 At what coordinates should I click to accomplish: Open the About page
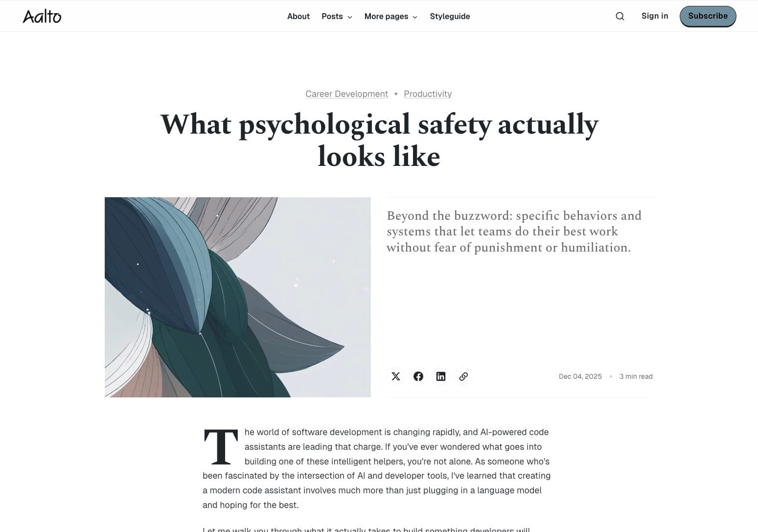pyautogui.click(x=299, y=16)
